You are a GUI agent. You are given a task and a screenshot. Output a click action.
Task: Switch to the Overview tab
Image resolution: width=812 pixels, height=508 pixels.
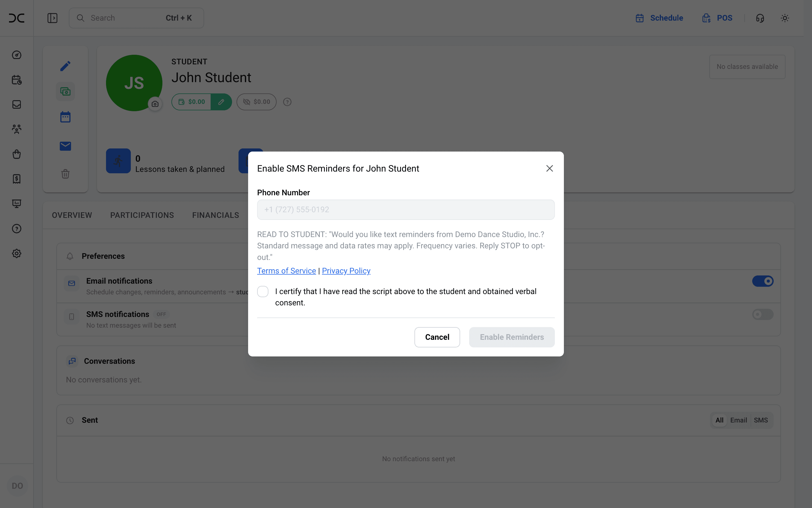[72, 215]
